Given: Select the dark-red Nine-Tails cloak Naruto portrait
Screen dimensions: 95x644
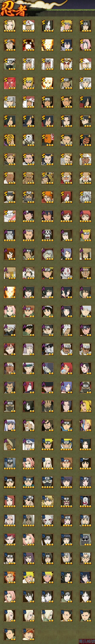Looking at the screenshot, I should tap(29, 45).
